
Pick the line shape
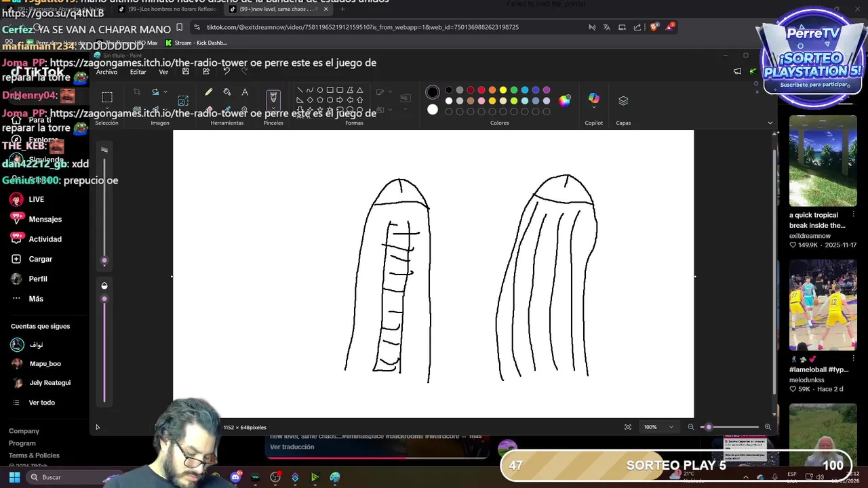(x=300, y=89)
